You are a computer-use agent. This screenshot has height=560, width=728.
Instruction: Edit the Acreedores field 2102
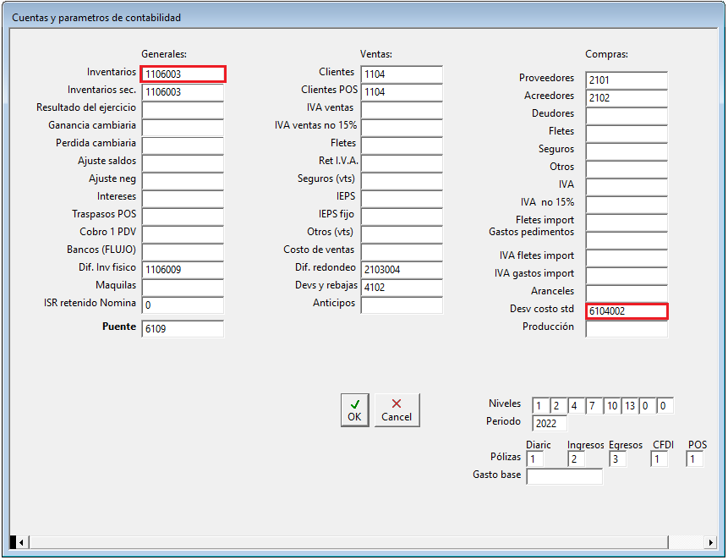coord(627,98)
